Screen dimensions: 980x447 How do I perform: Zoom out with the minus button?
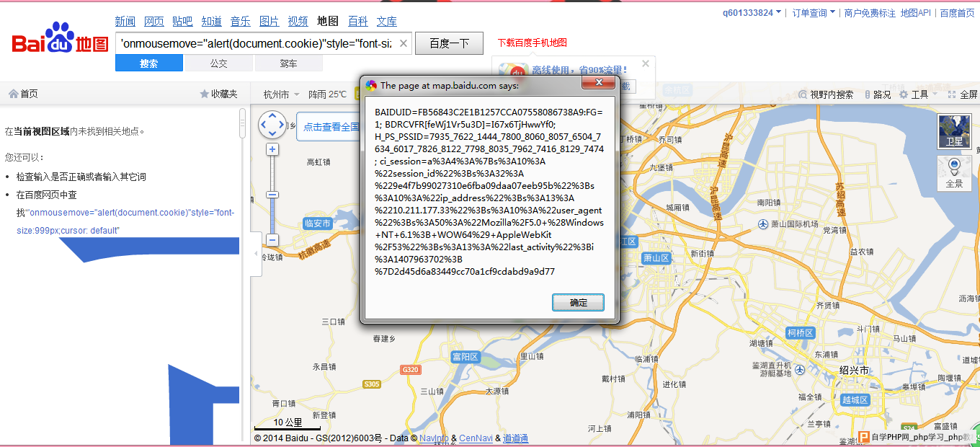pyautogui.click(x=272, y=239)
